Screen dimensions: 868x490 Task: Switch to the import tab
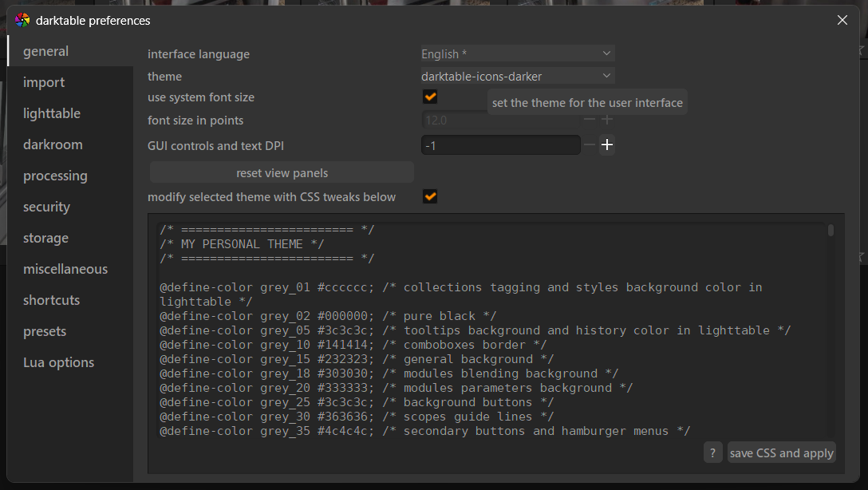(71, 82)
